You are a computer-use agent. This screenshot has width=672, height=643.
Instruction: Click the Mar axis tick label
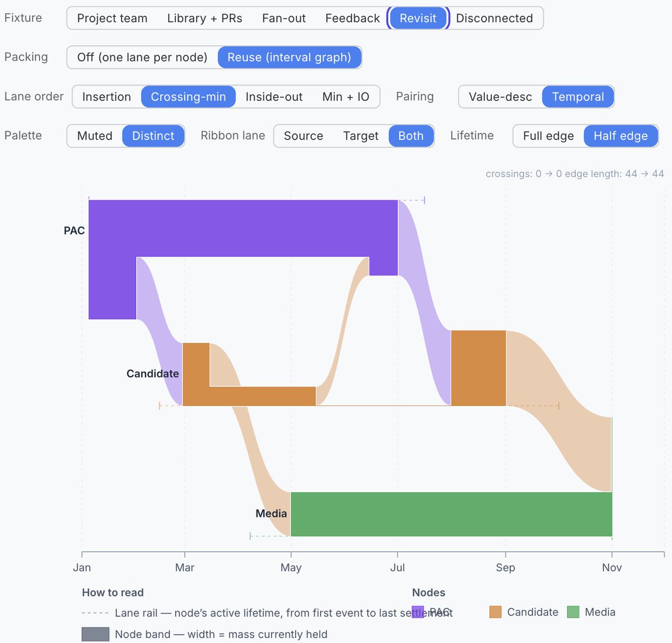pyautogui.click(x=185, y=567)
